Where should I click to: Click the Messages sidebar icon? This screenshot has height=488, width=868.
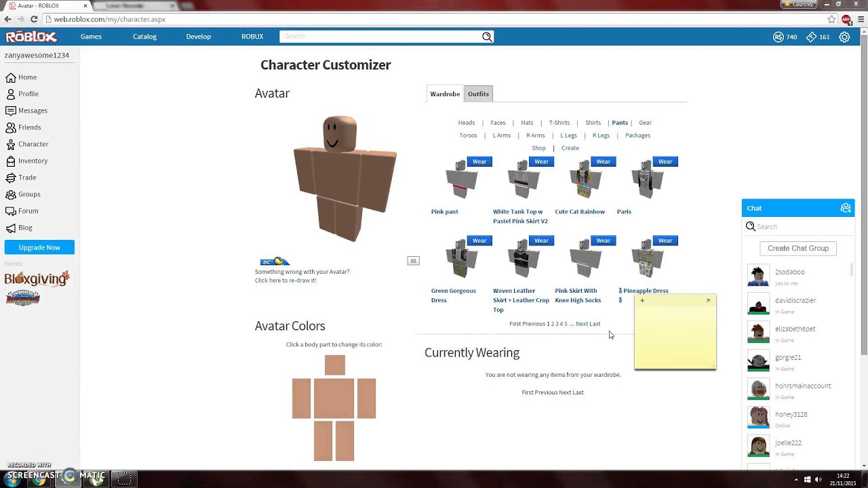11,110
